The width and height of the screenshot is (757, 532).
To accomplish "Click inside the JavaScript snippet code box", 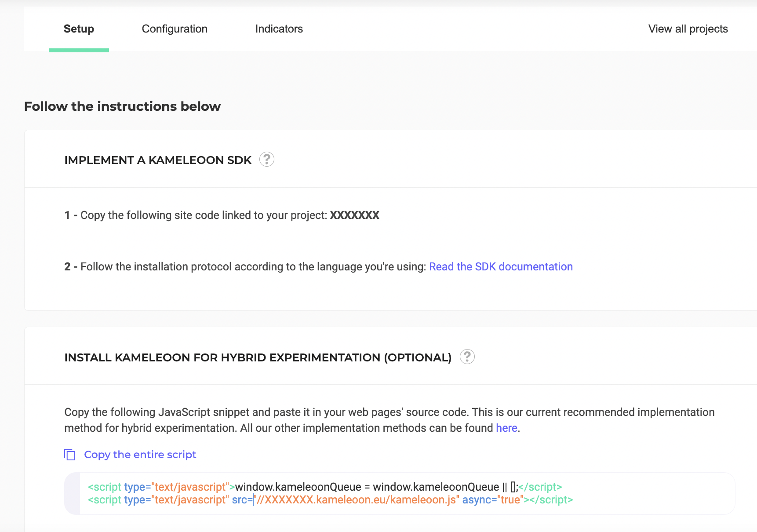I will pos(400,493).
